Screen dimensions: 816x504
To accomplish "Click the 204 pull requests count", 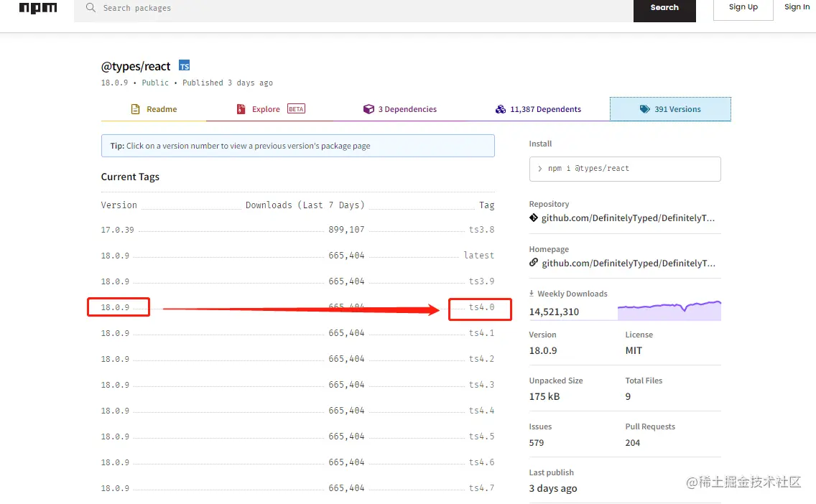I will point(632,443).
